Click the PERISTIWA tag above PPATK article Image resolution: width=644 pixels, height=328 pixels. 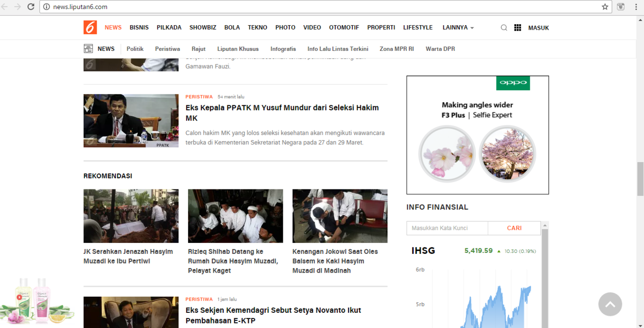[x=199, y=97]
